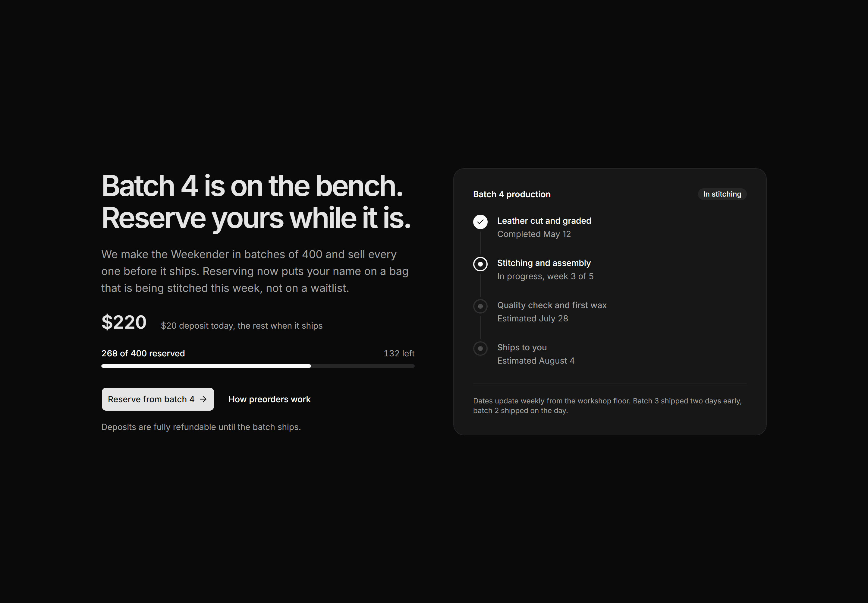Image resolution: width=868 pixels, height=603 pixels.
Task: Click the Batch 4 is on the bench headline
Action: [x=256, y=202]
